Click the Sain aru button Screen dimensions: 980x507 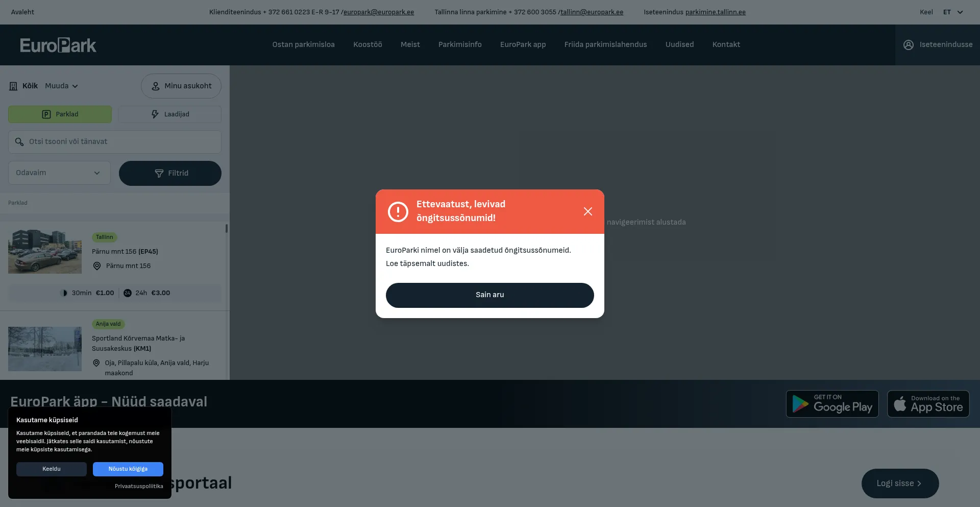point(490,295)
